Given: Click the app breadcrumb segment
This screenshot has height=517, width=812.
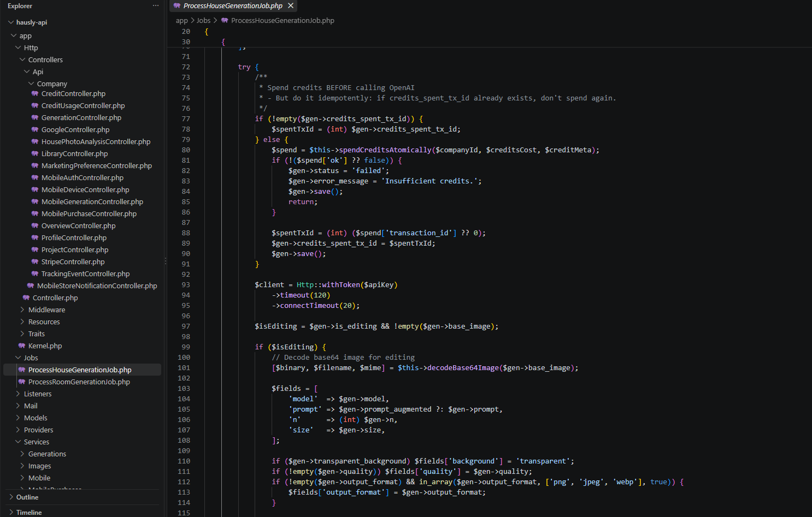Looking at the screenshot, I should (x=181, y=21).
